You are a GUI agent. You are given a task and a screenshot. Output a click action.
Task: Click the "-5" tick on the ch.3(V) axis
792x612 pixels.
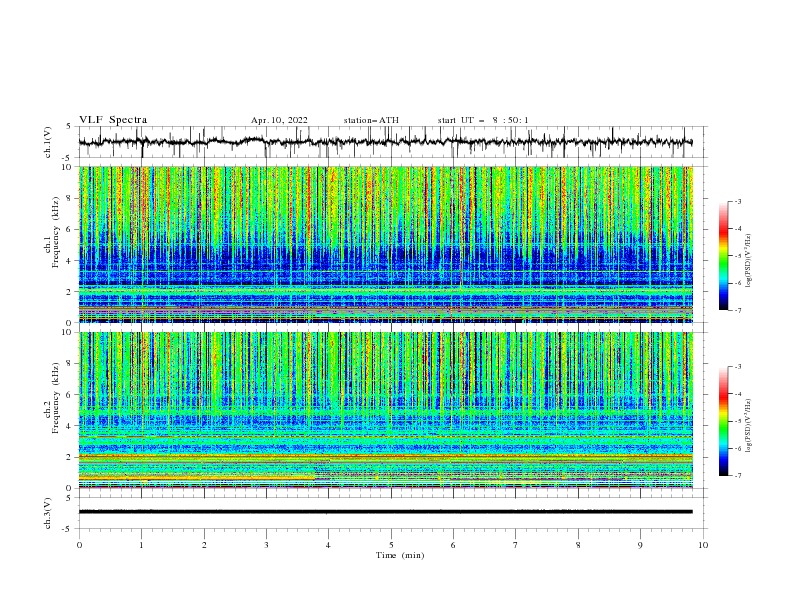pyautogui.click(x=68, y=529)
